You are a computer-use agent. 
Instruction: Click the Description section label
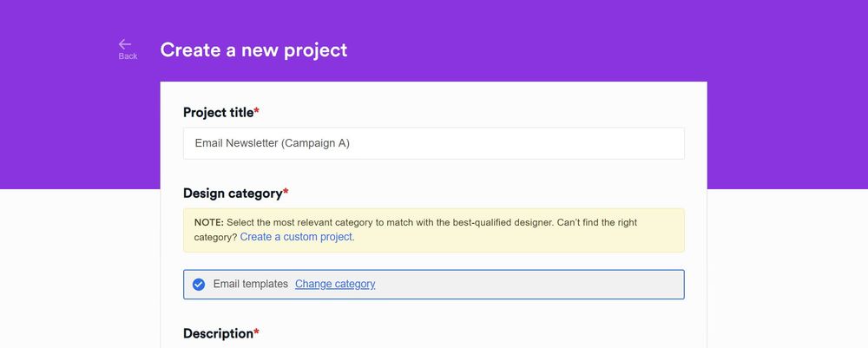217,333
